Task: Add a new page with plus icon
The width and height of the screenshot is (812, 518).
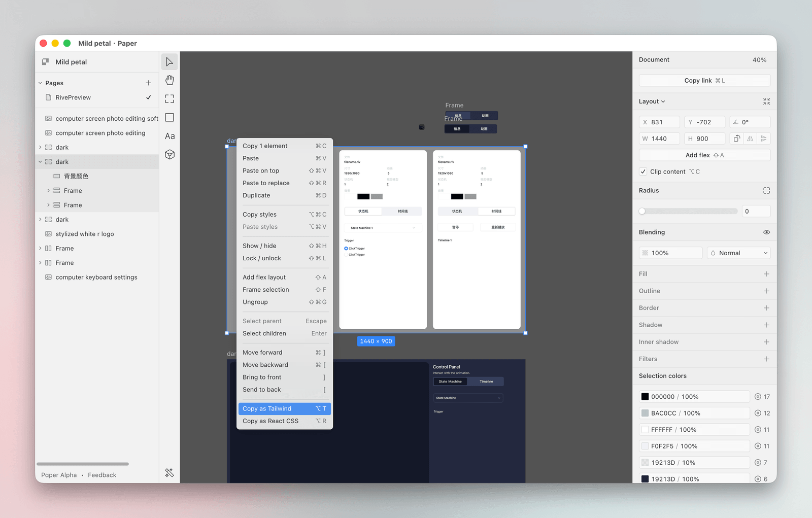Action: (x=148, y=83)
